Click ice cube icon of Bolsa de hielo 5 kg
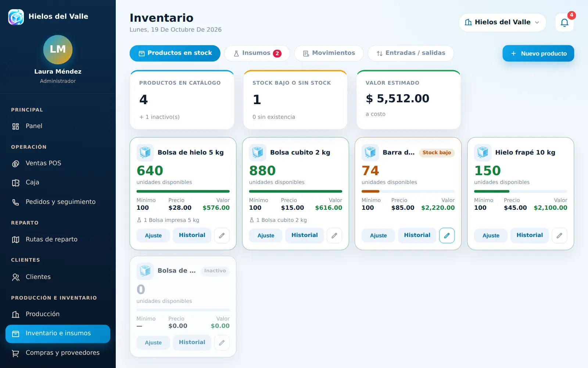This screenshot has width=588, height=368. [x=145, y=152]
